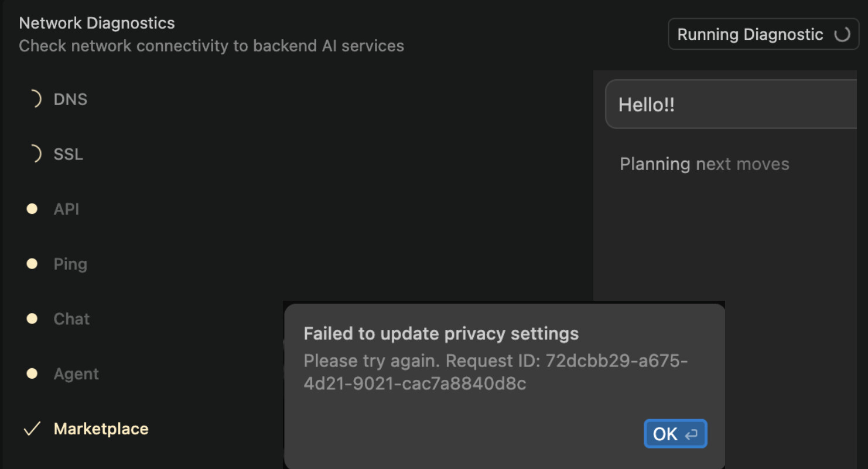Select the Agent diagnostic label
The image size is (868, 469).
tap(76, 374)
